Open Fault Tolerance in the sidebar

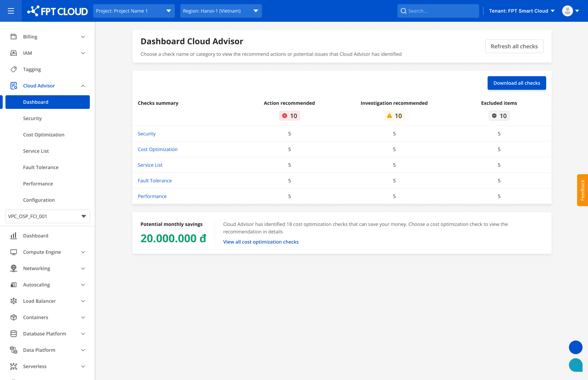[x=41, y=167]
